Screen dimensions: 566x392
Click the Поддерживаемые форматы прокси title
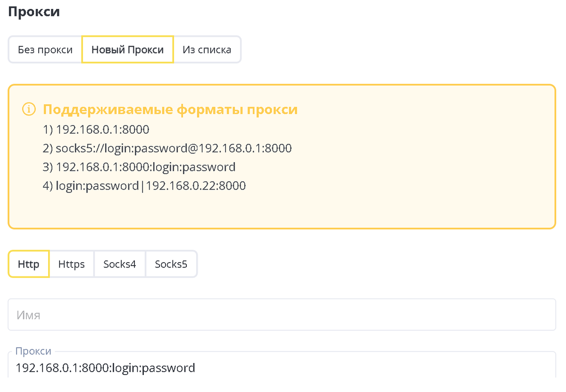pos(170,109)
